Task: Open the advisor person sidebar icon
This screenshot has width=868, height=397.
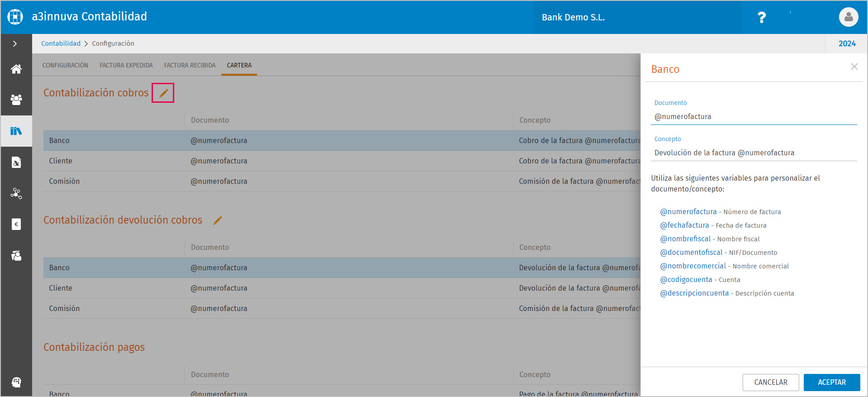Action: [x=16, y=256]
